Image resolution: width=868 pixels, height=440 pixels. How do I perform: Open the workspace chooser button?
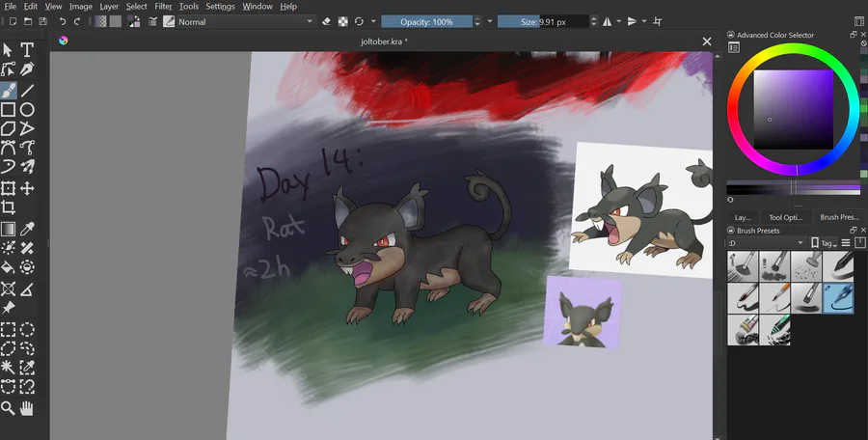(x=859, y=21)
